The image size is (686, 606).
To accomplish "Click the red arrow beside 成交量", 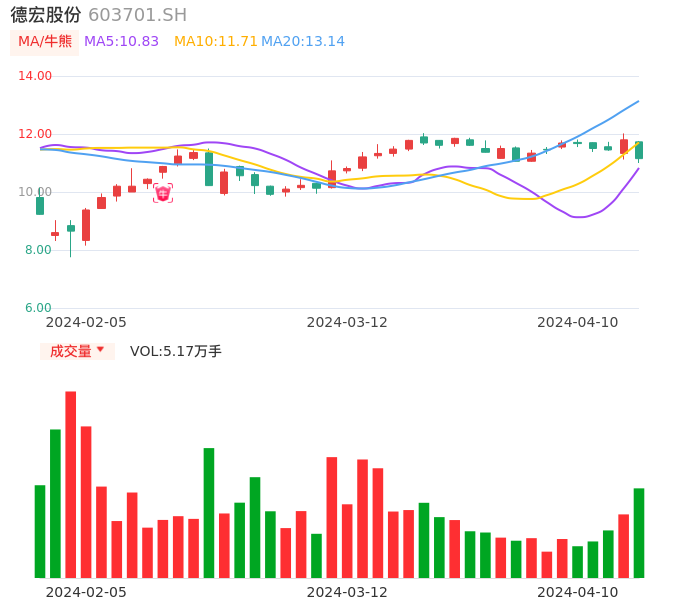I will [100, 350].
